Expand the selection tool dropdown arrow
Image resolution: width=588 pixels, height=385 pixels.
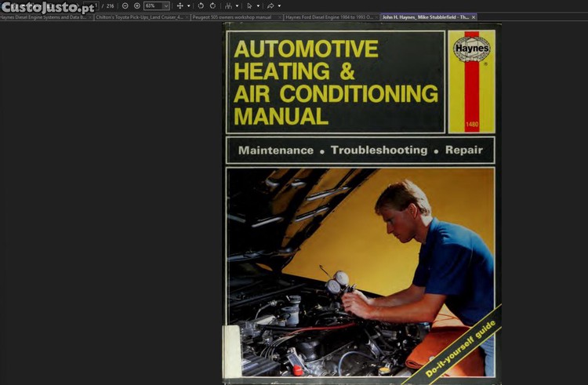pos(258,5)
